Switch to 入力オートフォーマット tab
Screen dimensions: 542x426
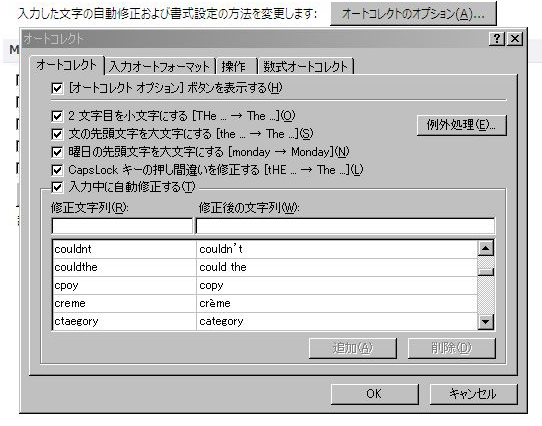(x=159, y=66)
